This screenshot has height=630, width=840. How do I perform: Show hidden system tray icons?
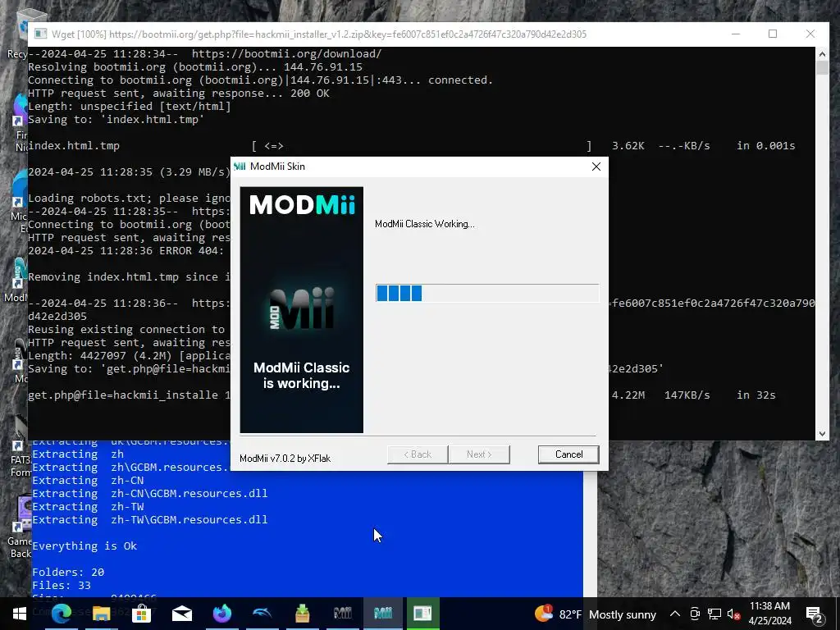point(675,614)
